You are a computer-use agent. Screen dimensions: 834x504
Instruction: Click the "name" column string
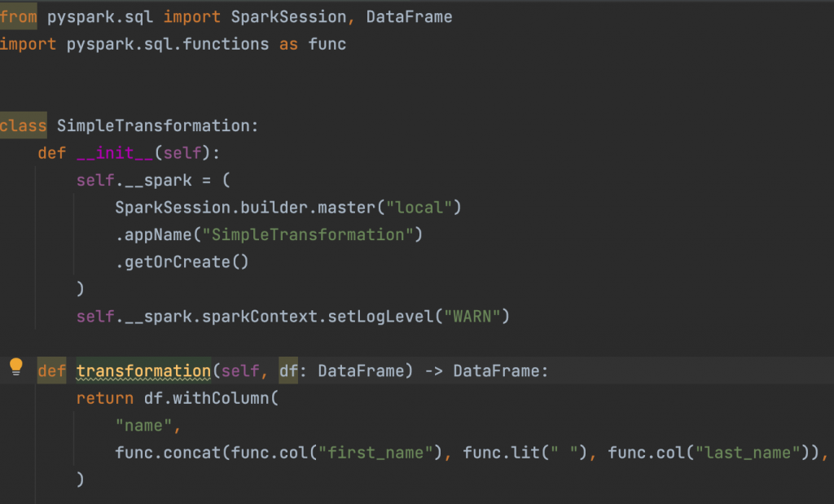pyautogui.click(x=143, y=425)
